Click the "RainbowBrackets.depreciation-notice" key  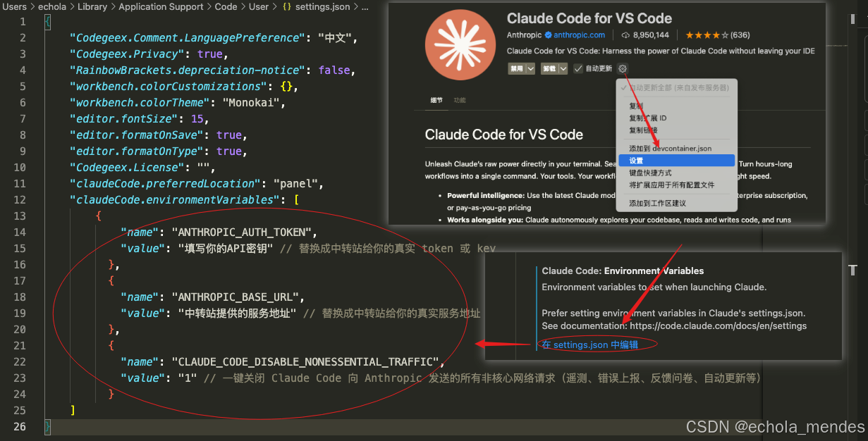click(x=188, y=70)
